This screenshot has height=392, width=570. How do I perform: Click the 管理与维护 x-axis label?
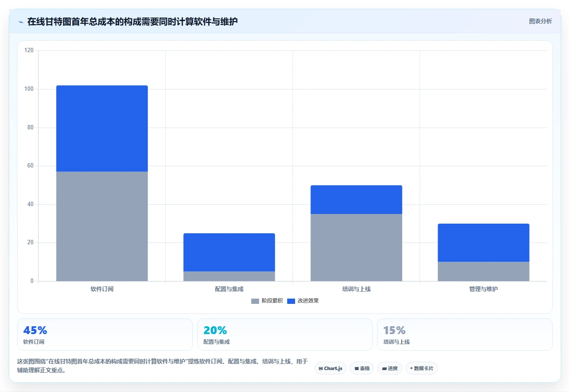(484, 289)
